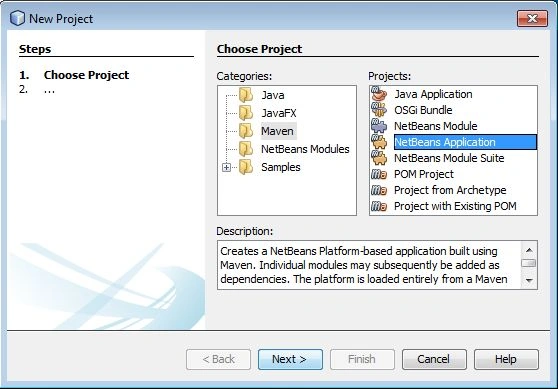The width and height of the screenshot is (558, 389).
Task: Close the New Project dialog
Action: pyautogui.click(x=532, y=18)
